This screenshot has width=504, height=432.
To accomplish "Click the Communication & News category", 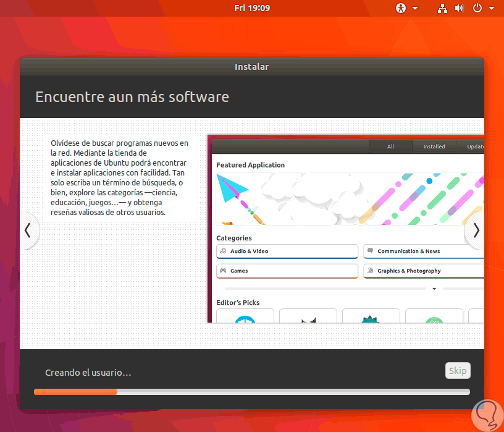I will (424, 251).
